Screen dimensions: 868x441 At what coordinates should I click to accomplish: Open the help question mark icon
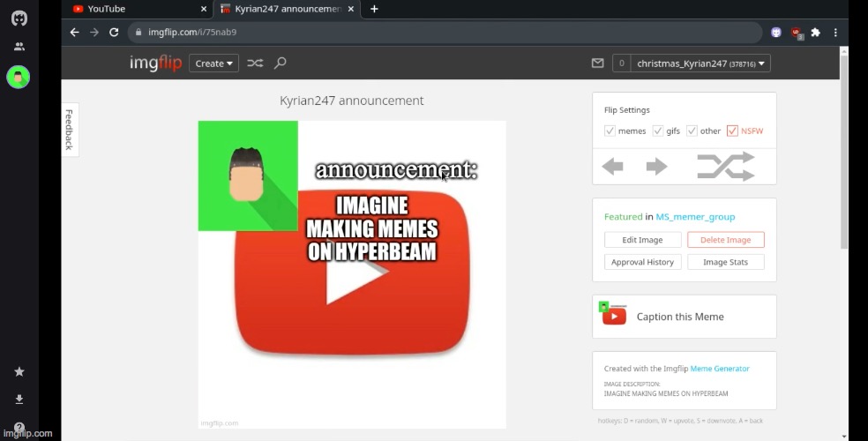pyautogui.click(x=19, y=427)
